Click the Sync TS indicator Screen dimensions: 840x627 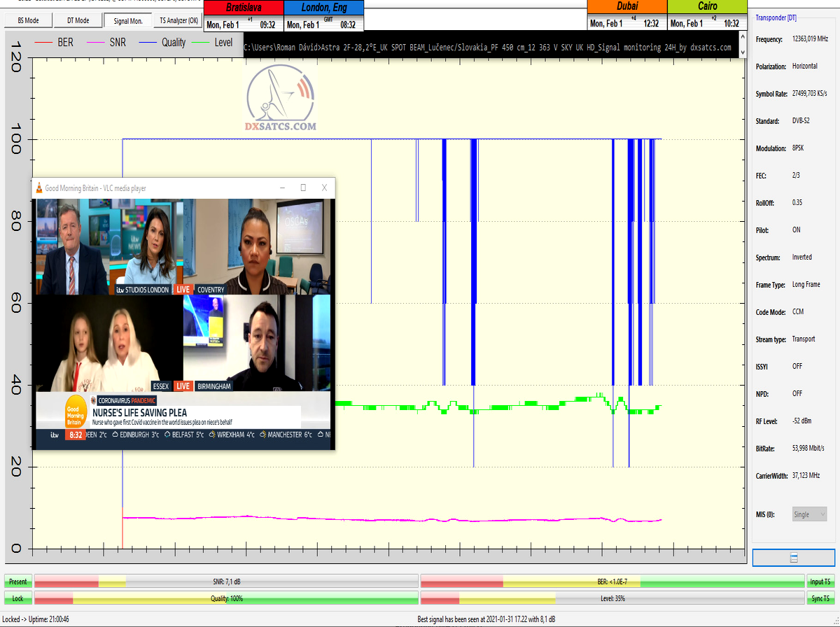coord(820,598)
